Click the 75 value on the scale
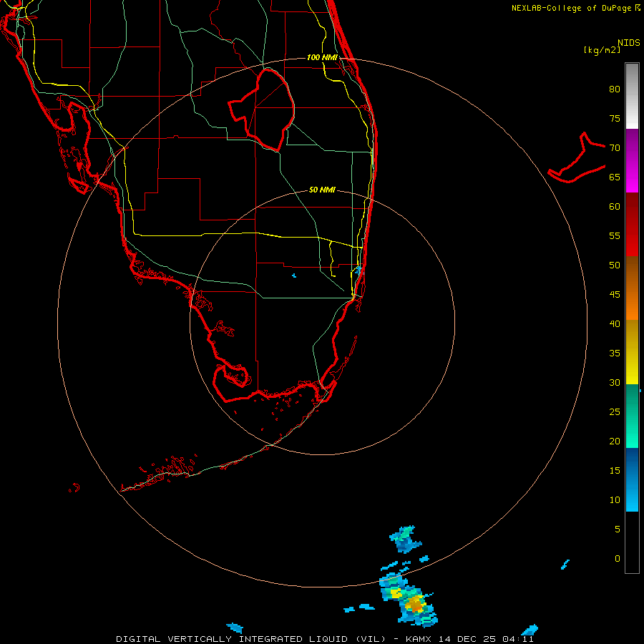This screenshot has height=644, width=644. pyautogui.click(x=615, y=119)
